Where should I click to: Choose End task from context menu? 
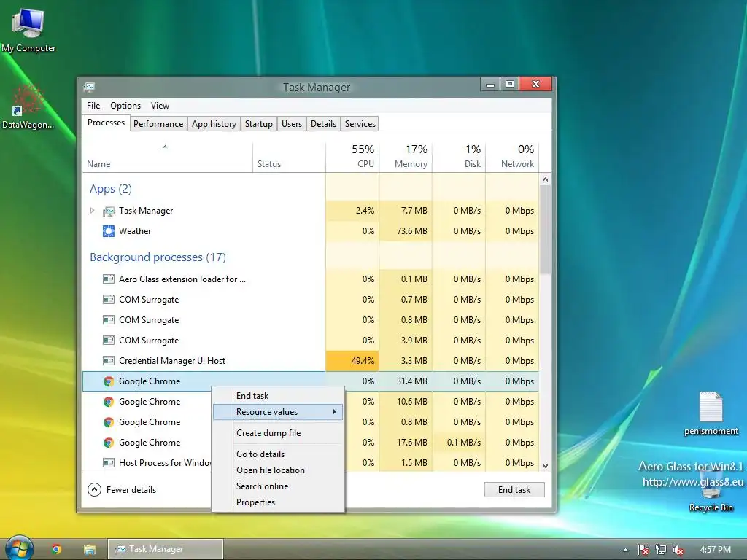pyautogui.click(x=278, y=396)
